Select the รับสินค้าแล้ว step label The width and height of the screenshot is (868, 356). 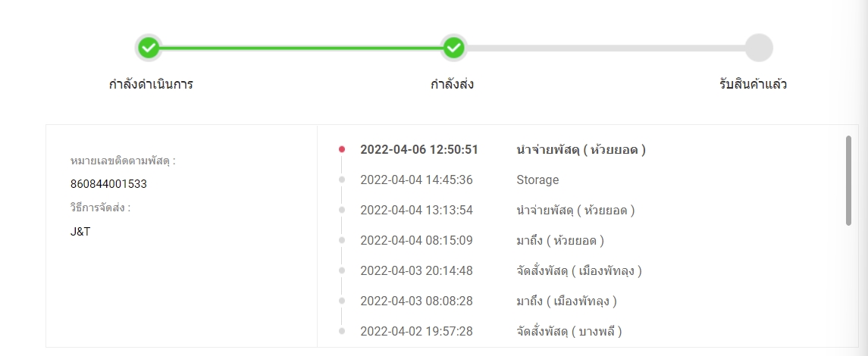[x=753, y=84]
